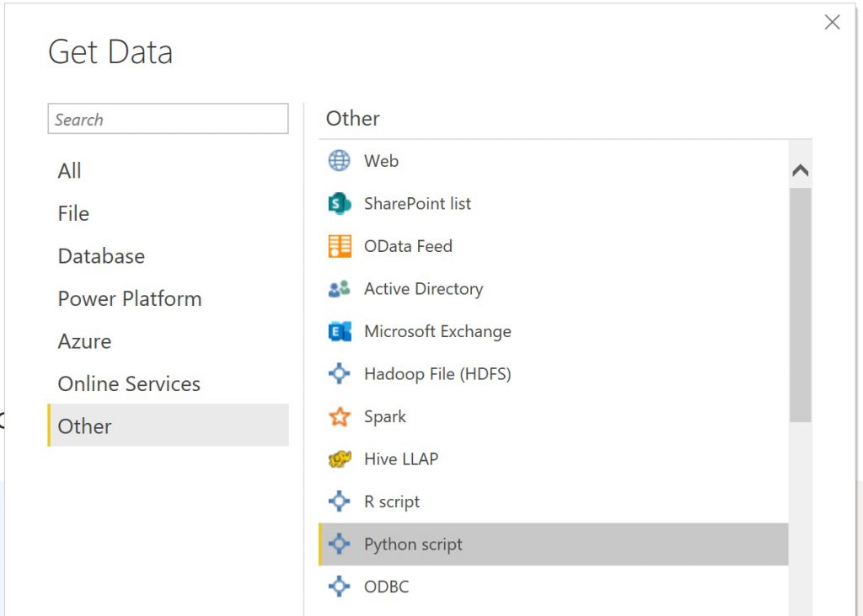Switch to the Online Services category
The width and height of the screenshot is (863, 616).
point(129,383)
